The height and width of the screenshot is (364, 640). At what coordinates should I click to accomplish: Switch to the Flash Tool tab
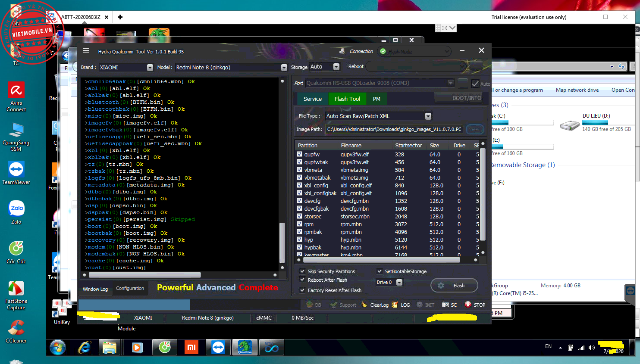point(347,99)
